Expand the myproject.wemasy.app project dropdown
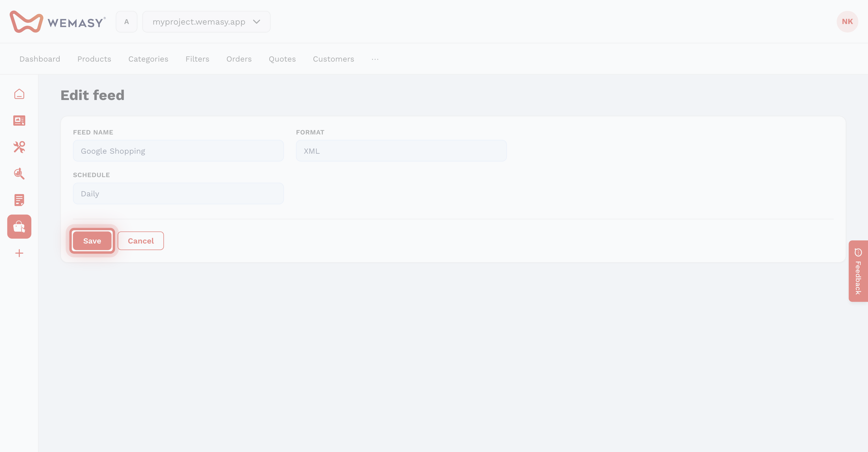Image resolution: width=868 pixels, height=452 pixels. pyautogui.click(x=206, y=21)
